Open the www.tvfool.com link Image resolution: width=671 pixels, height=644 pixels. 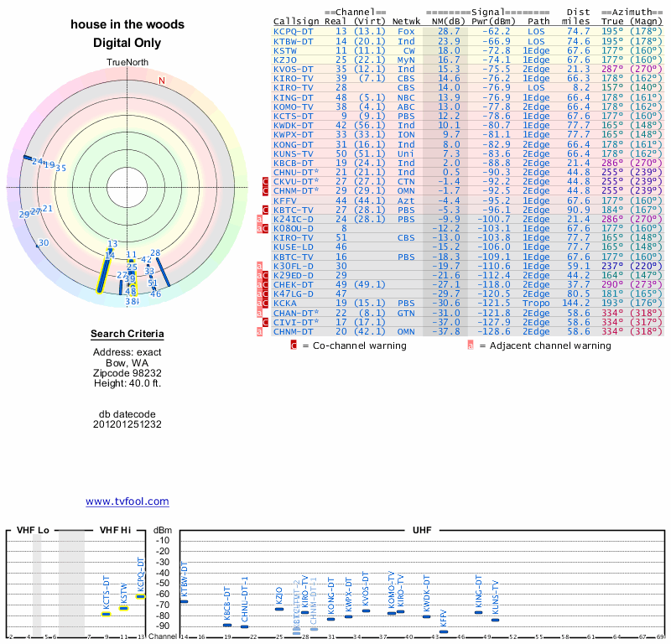click(x=127, y=501)
